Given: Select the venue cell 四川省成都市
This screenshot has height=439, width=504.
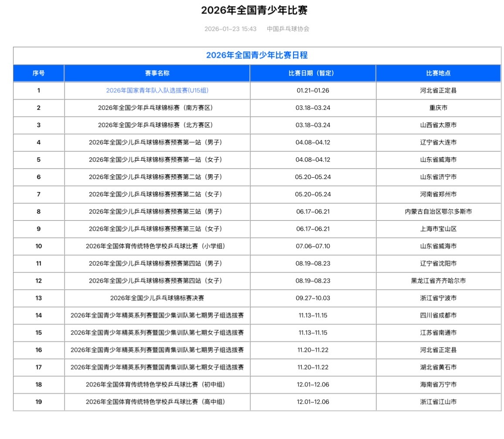Looking at the screenshot, I should pos(439,316).
